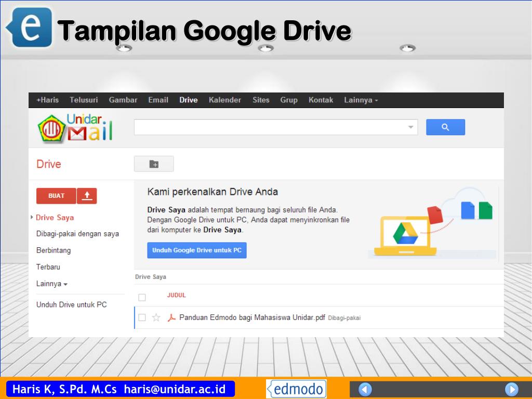532x399 pixels.
Task: Click the Drive Saya breadcrumb above file list
Action: coord(151,277)
